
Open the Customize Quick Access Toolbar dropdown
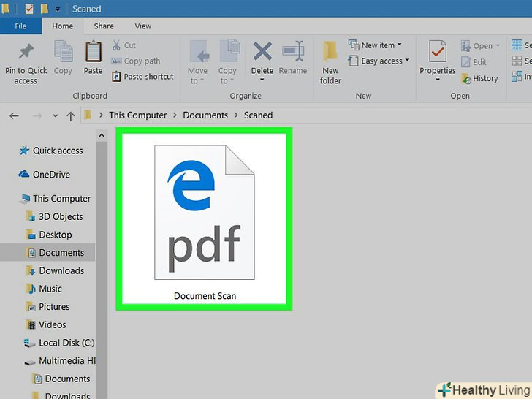[58, 9]
